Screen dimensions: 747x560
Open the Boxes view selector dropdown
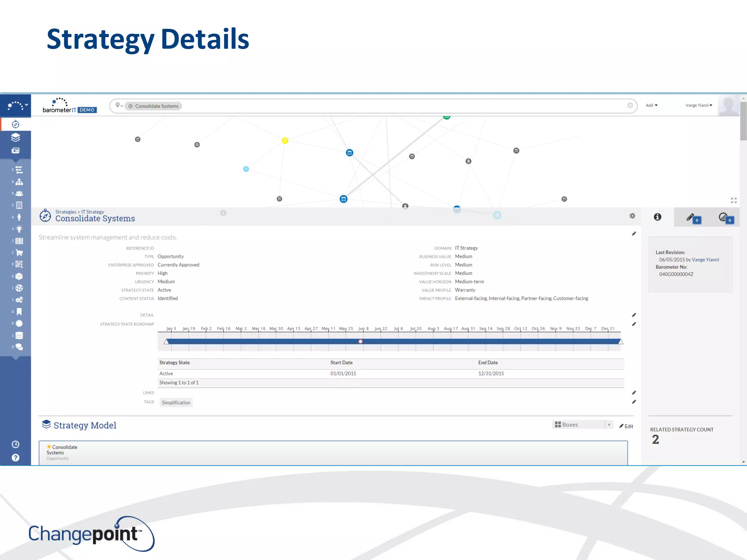click(582, 425)
